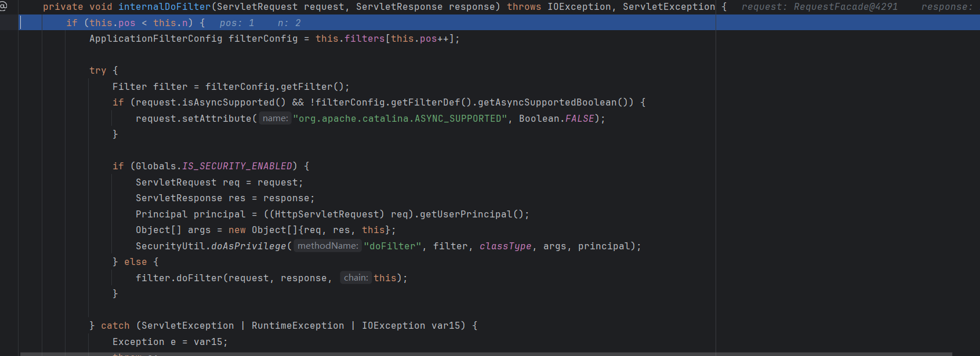
Task: Click the "methodName:" parameter hint
Action: (x=328, y=246)
